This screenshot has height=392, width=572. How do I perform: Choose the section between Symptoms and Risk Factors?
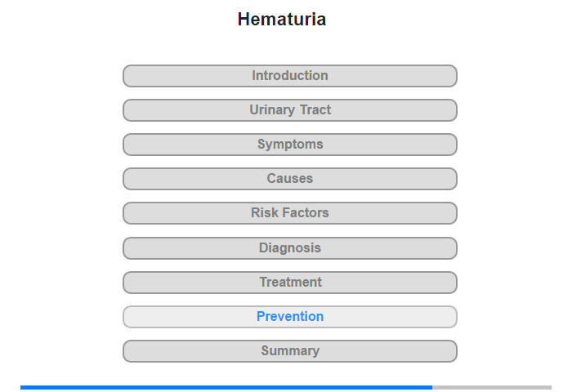289,179
